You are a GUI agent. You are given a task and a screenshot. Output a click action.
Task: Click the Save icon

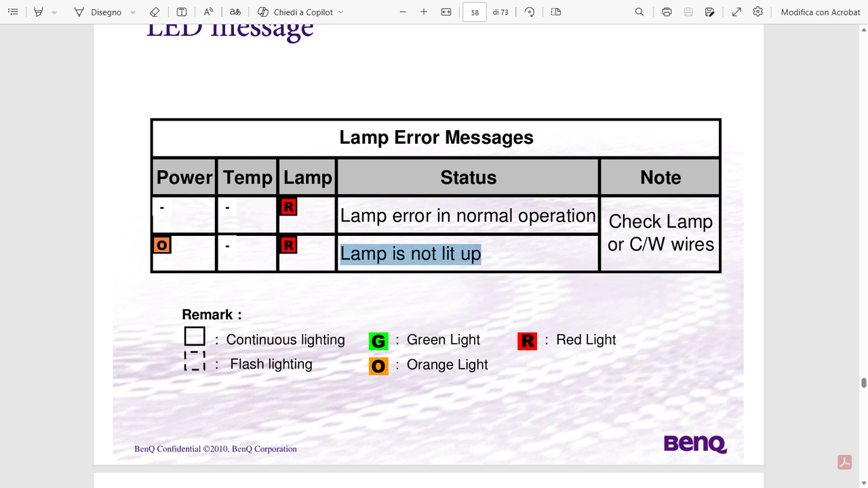tap(688, 12)
